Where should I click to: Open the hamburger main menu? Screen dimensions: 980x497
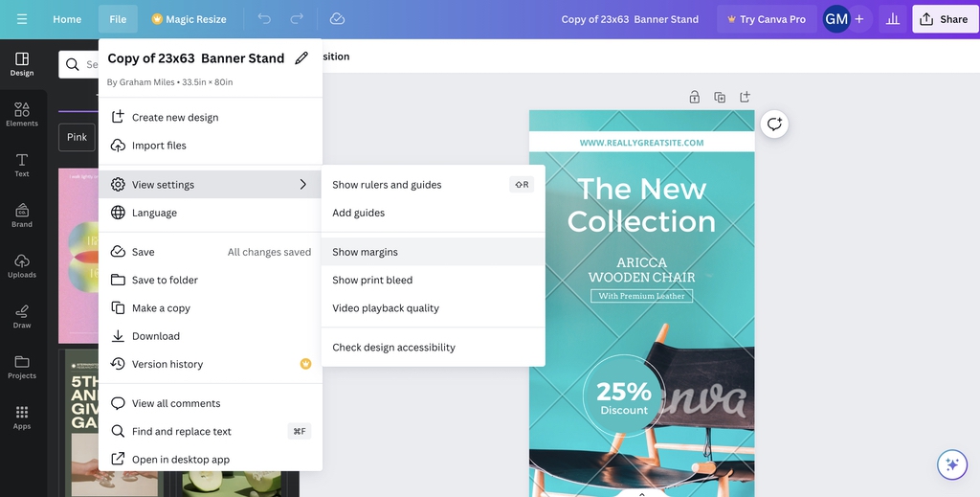point(22,19)
